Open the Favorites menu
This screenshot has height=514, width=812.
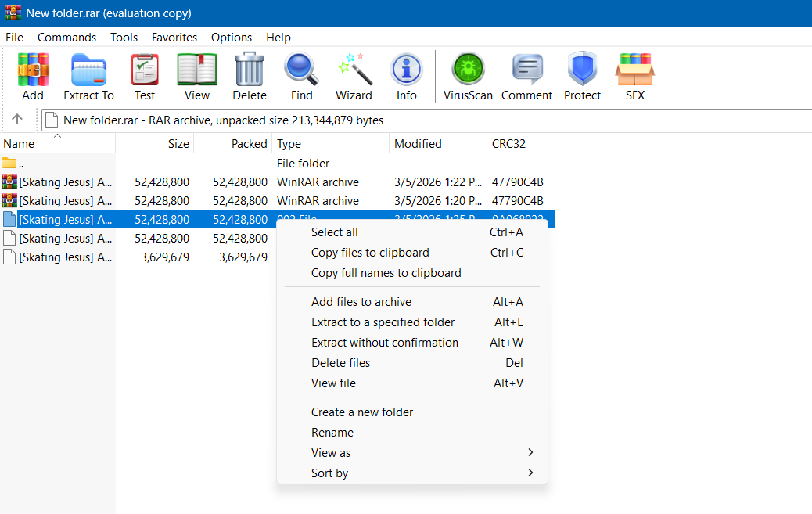coord(174,38)
